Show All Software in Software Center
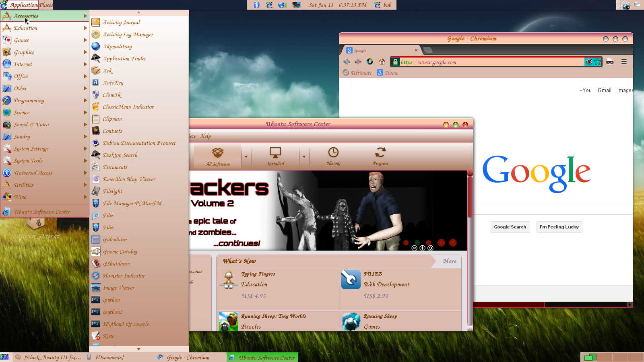644x362 pixels. pos(218,156)
